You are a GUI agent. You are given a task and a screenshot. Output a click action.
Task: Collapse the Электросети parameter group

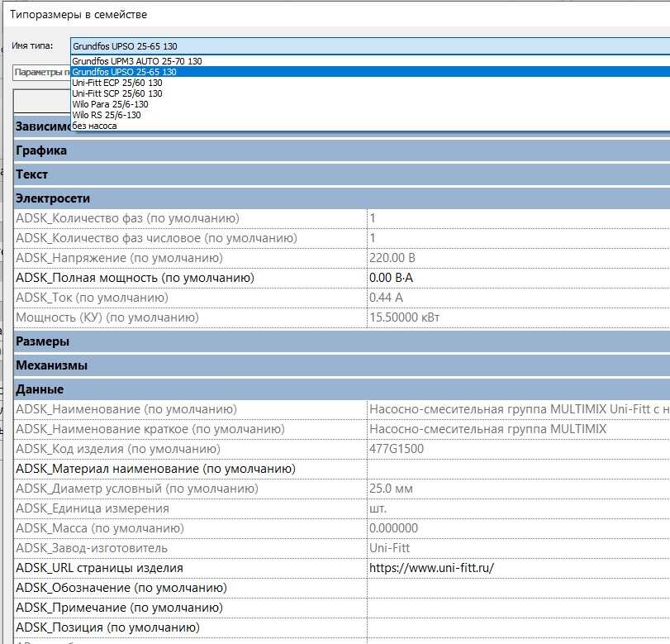(342, 198)
